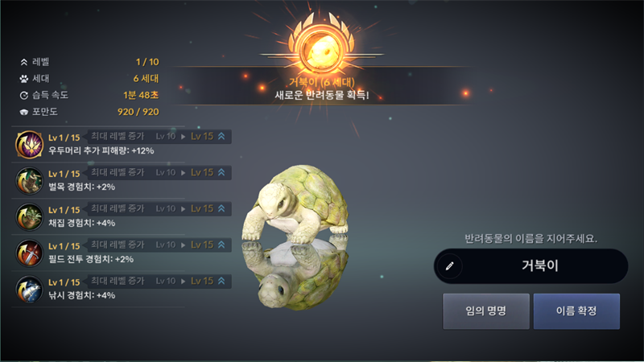The height and width of the screenshot is (362, 644).
Task: Click the 낚시 경험치 fishing skill icon
Action: (29, 289)
